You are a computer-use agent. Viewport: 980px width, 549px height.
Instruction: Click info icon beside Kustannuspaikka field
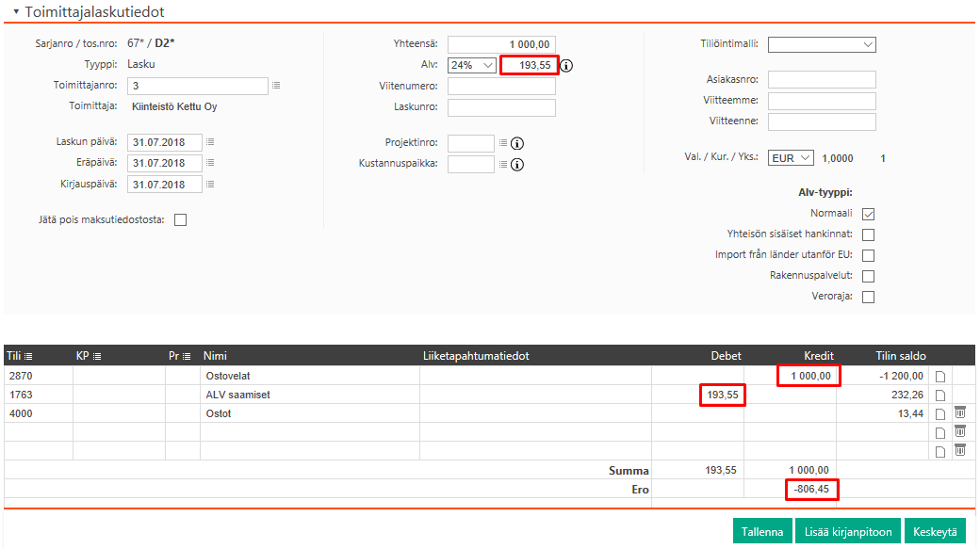click(517, 165)
